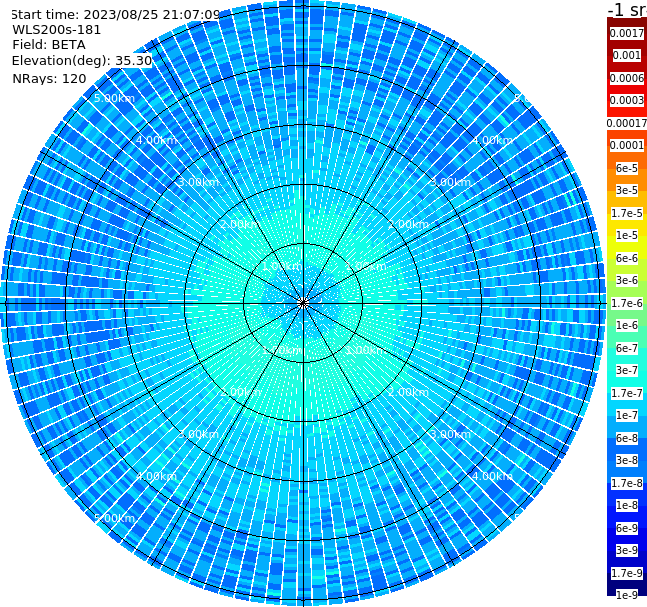Viewport: 647px width, 607px height.
Task: Click the 1.7e-8 colorbar label
Action: pos(627,483)
